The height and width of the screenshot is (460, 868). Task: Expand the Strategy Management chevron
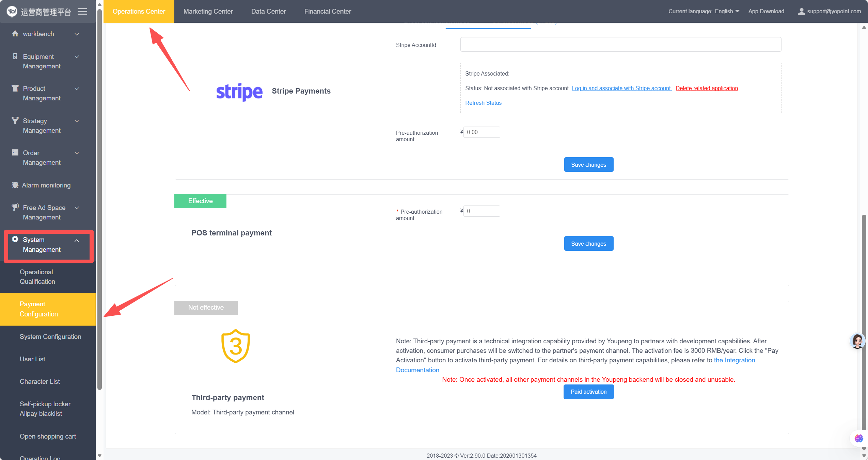point(77,121)
